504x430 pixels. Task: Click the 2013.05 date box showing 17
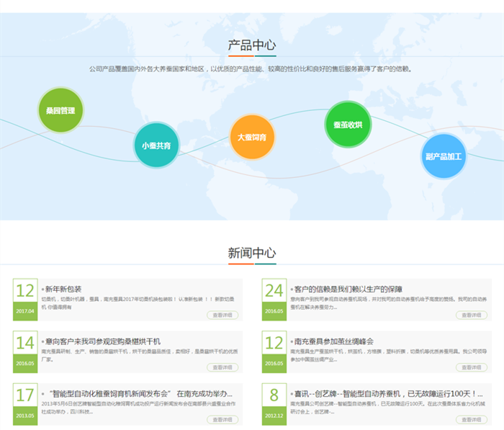pyautogui.click(x=25, y=403)
